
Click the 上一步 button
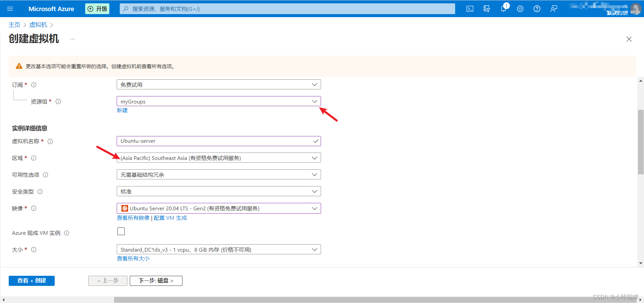(x=108, y=280)
